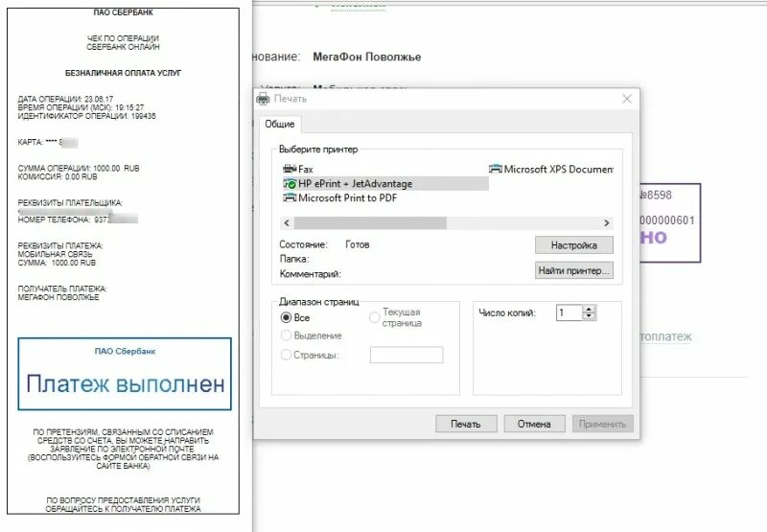The image size is (767, 532).
Task: Click the МегаФон Поволжье text in background page
Action: point(367,57)
